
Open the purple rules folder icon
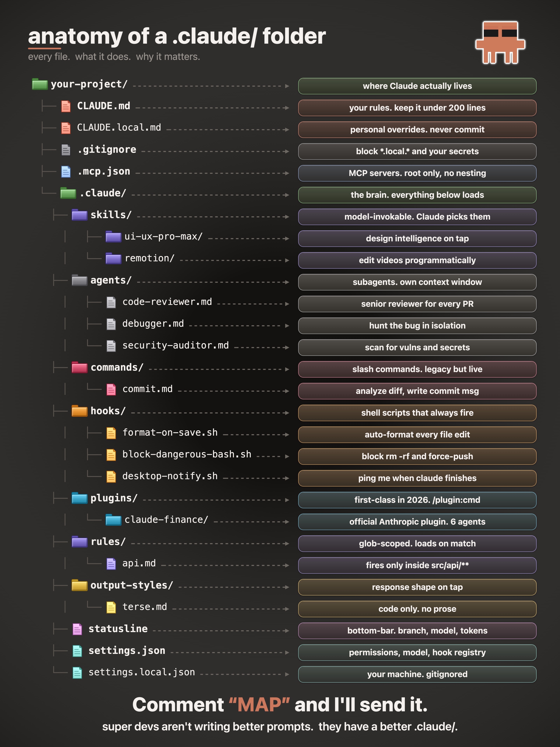[80, 542]
